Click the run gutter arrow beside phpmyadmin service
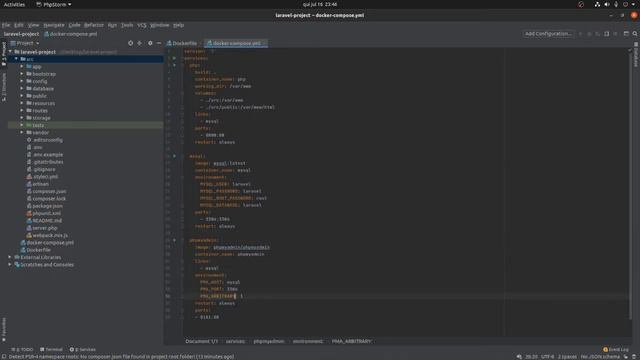Image resolution: width=640 pixels, height=360 pixels. tap(174, 240)
